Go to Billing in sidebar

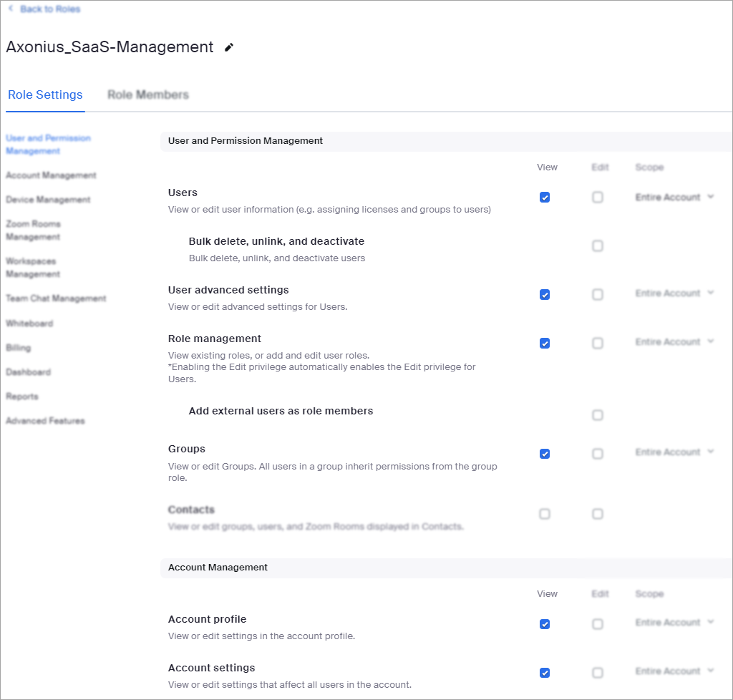[x=18, y=348]
